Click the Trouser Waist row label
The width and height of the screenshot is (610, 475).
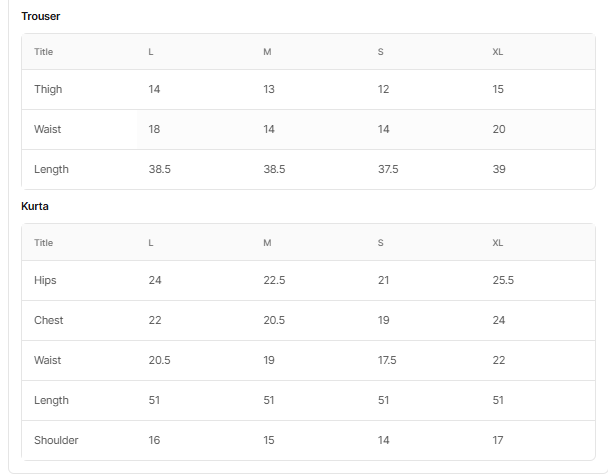47,129
